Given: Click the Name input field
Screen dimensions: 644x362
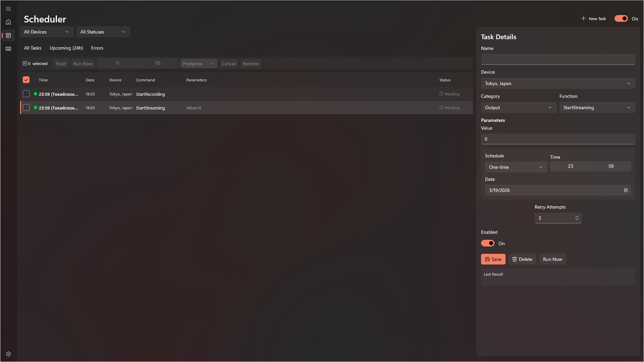Looking at the screenshot, I should click(x=558, y=59).
